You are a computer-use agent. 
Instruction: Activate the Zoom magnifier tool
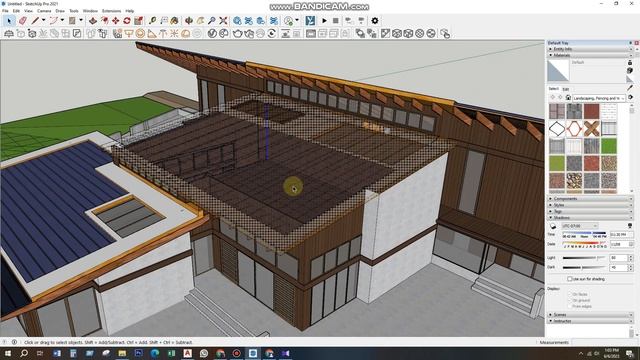coord(212,20)
